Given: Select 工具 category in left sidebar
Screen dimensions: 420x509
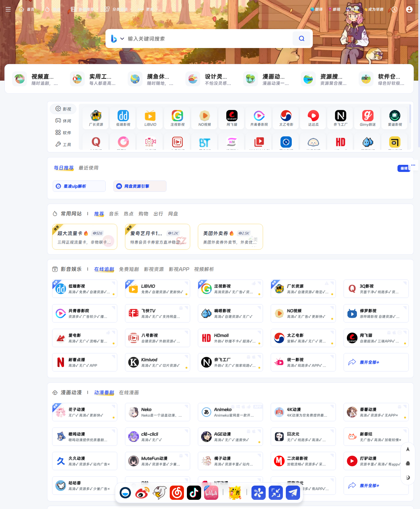Looking at the screenshot, I should point(63,145).
